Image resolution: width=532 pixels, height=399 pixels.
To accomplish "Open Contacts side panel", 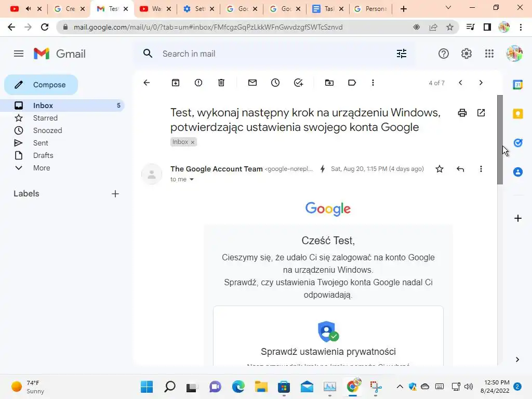I will click(x=518, y=172).
